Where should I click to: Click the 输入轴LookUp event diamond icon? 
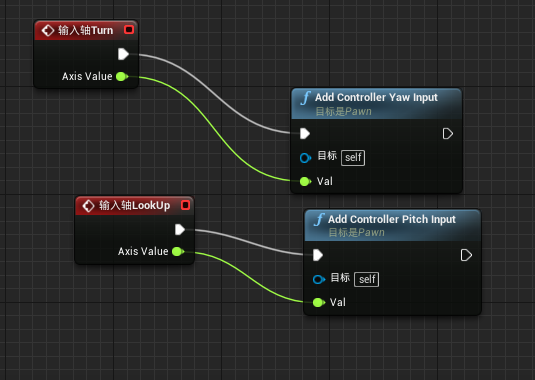coord(88,206)
